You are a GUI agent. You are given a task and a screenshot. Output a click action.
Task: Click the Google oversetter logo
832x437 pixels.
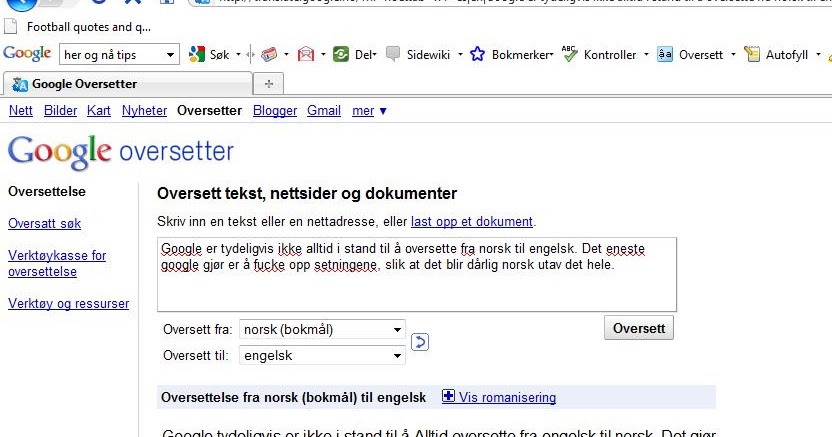[x=120, y=152]
